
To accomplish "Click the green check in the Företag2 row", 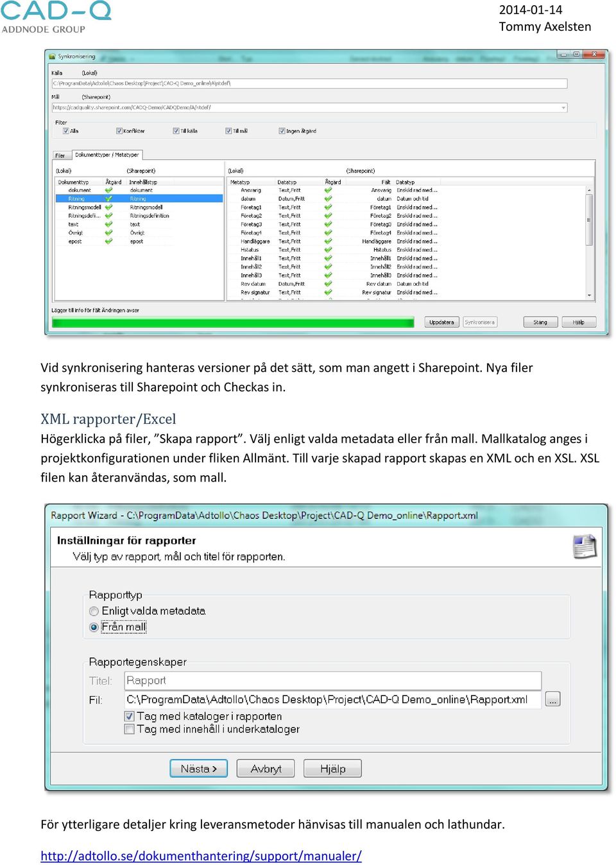I will click(x=328, y=216).
